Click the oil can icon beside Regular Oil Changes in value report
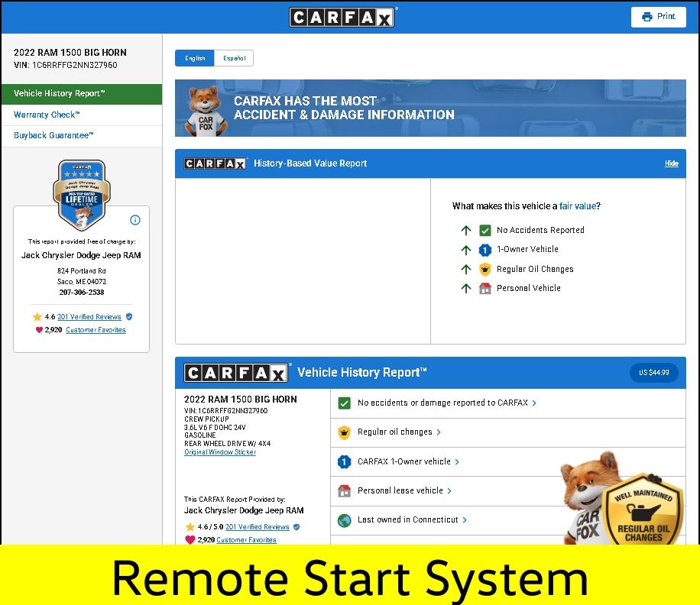This screenshot has height=605, width=700. [x=484, y=269]
